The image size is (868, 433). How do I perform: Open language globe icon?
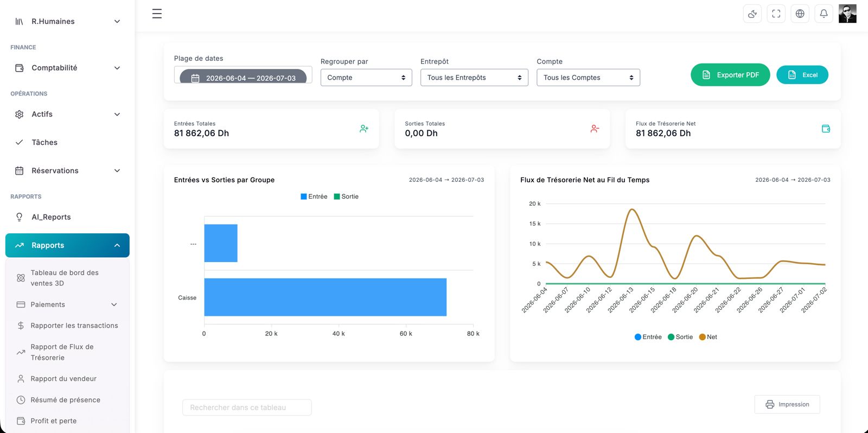pos(800,14)
